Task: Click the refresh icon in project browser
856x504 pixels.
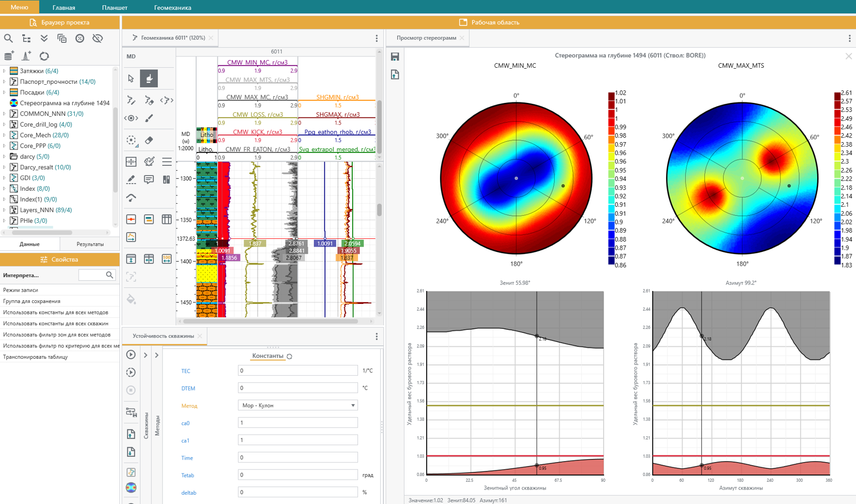Action: pos(44,56)
